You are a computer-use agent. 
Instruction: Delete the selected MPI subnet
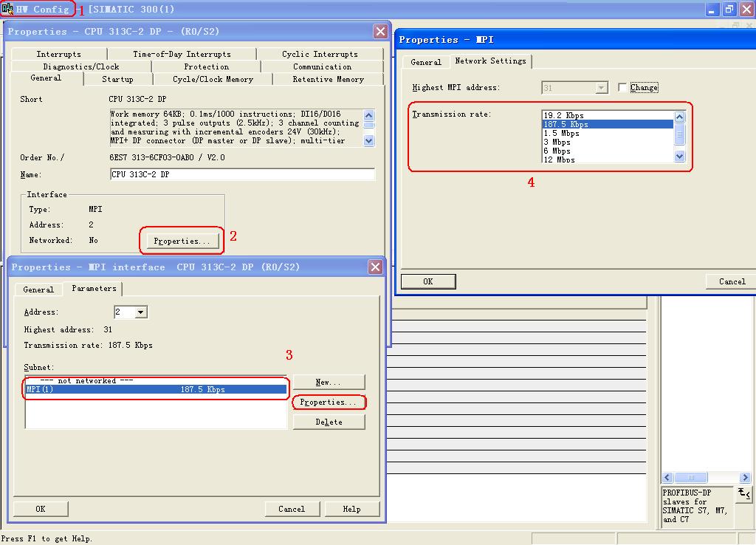pos(329,422)
